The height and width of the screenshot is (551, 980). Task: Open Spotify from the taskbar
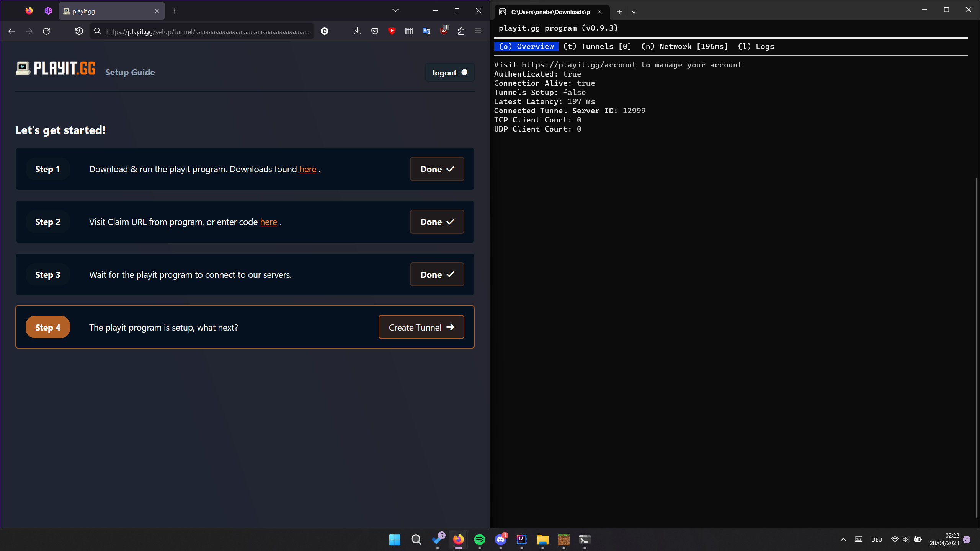[x=479, y=540]
